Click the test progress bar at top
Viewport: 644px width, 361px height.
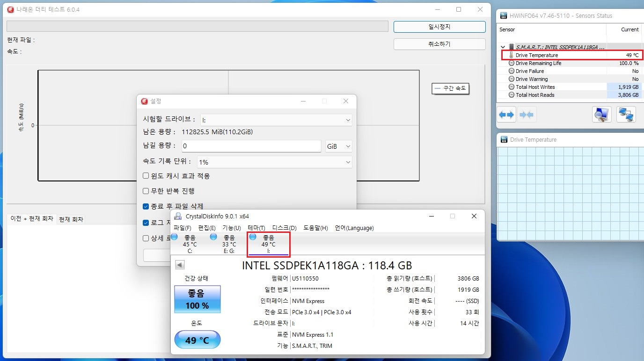click(198, 26)
